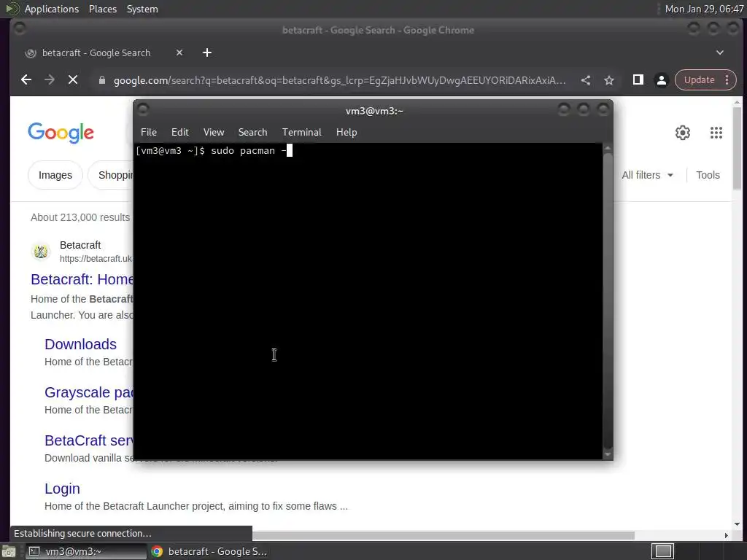Go back in Chrome with the back arrow

click(x=26, y=80)
